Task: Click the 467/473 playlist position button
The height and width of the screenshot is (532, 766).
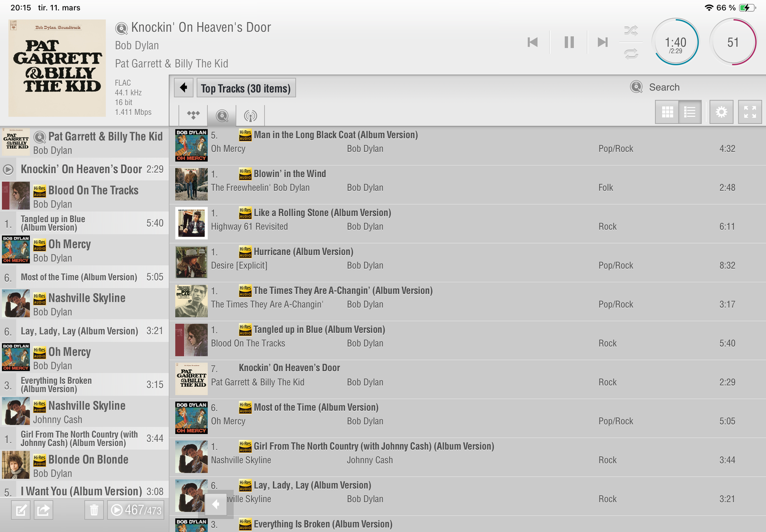Action: coord(135,510)
